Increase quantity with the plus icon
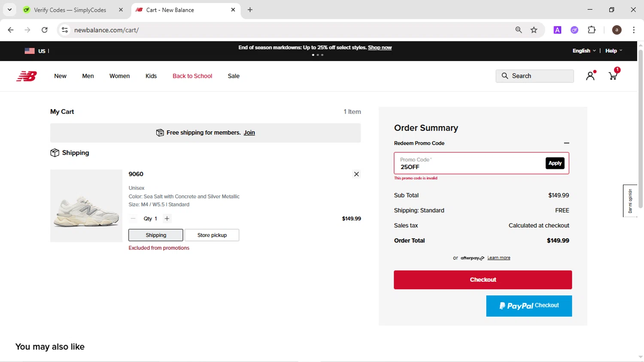Screen dimensions: 644x362 tap(167, 219)
